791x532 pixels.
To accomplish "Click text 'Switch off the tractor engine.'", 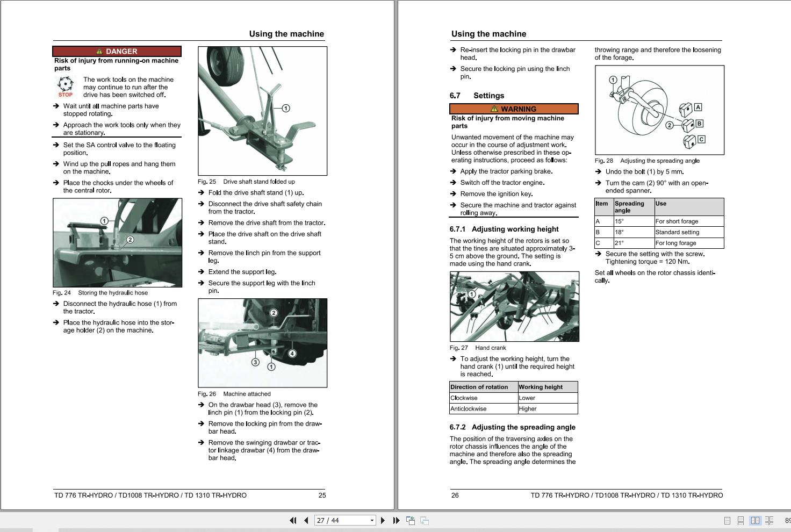I will point(502,183).
